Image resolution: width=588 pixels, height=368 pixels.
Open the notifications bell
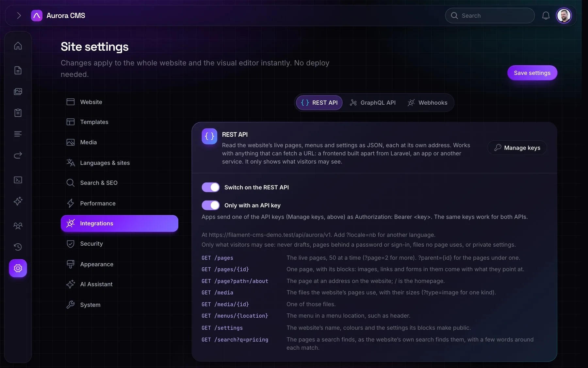pyautogui.click(x=546, y=15)
